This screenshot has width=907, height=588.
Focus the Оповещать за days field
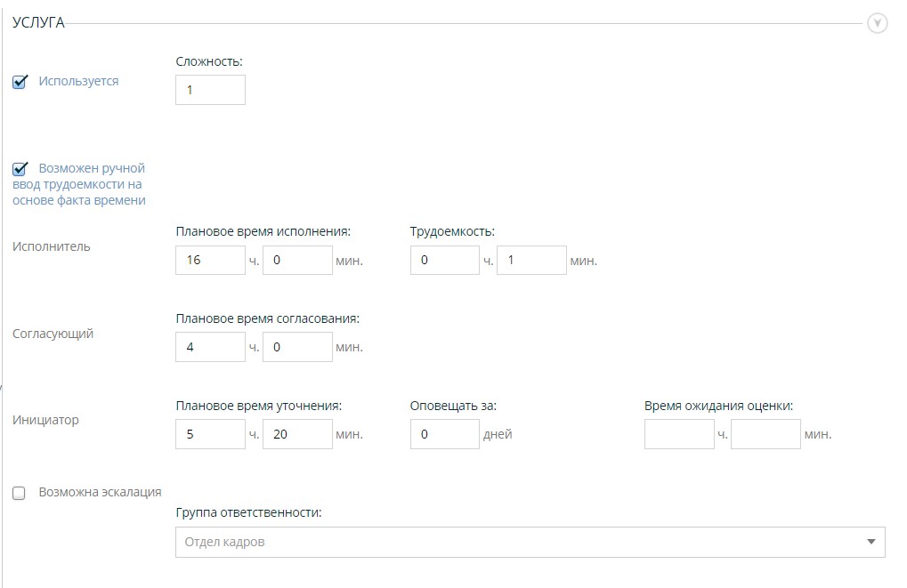[x=444, y=434]
